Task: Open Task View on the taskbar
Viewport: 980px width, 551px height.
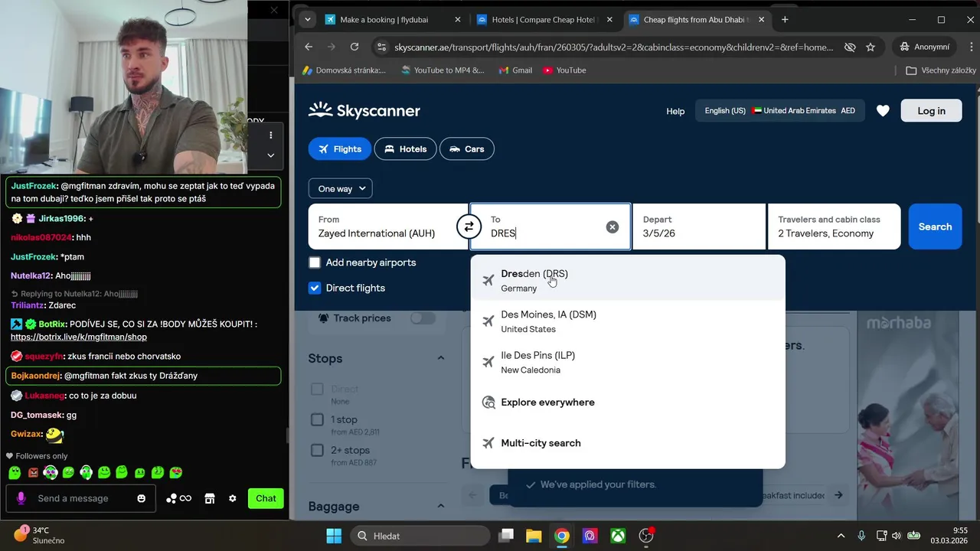Action: (506, 536)
